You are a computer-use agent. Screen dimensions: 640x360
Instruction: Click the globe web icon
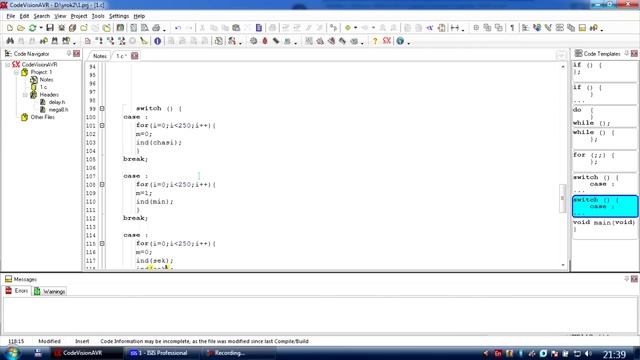tap(400, 41)
